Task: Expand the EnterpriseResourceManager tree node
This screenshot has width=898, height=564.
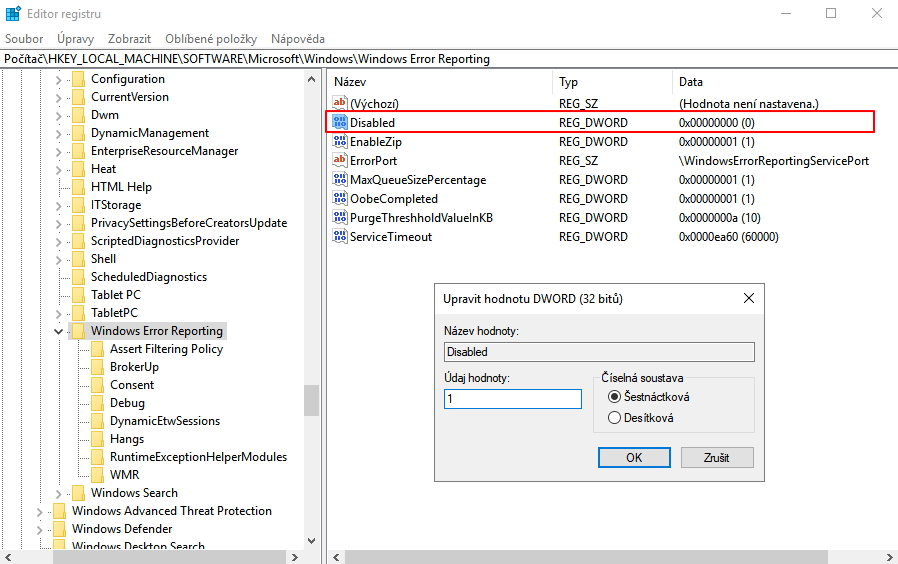Action: [x=58, y=152]
